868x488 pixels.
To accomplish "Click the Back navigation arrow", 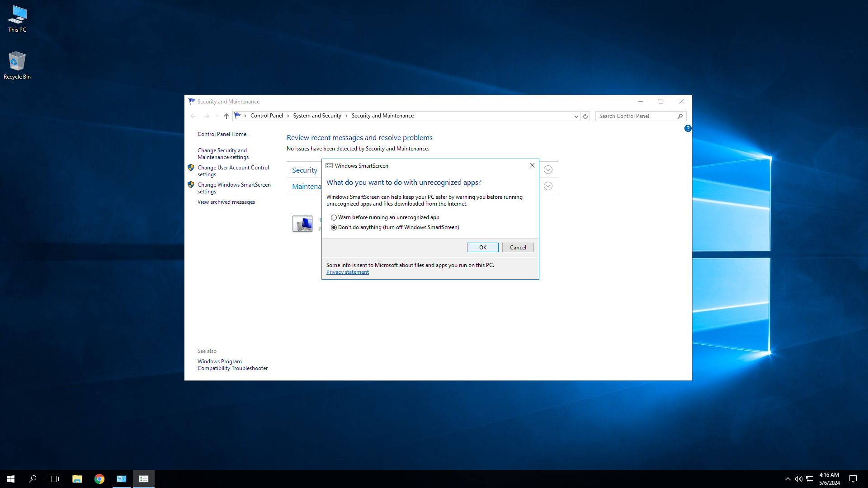I will click(x=193, y=116).
